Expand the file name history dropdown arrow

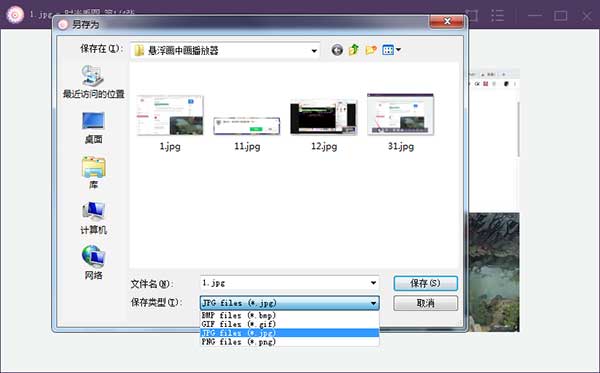(373, 283)
